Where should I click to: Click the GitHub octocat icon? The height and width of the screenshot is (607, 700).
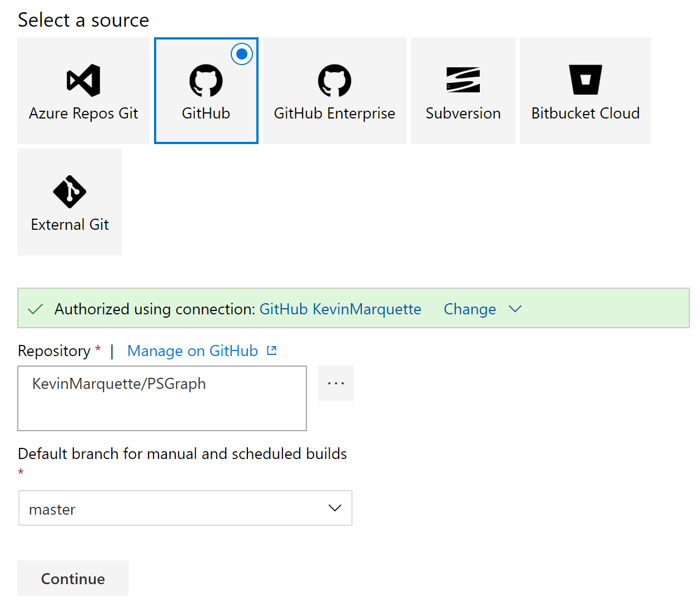pyautogui.click(x=206, y=80)
